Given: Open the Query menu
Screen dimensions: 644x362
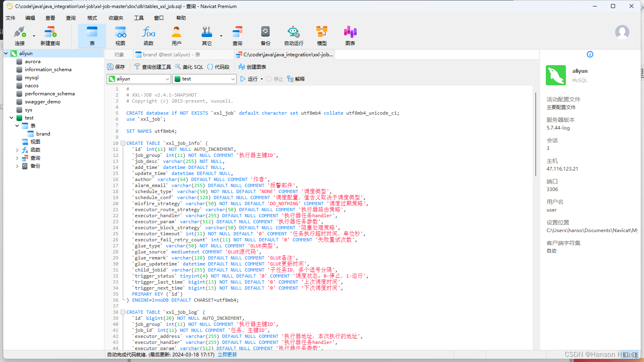Looking at the screenshot, I should (x=71, y=18).
